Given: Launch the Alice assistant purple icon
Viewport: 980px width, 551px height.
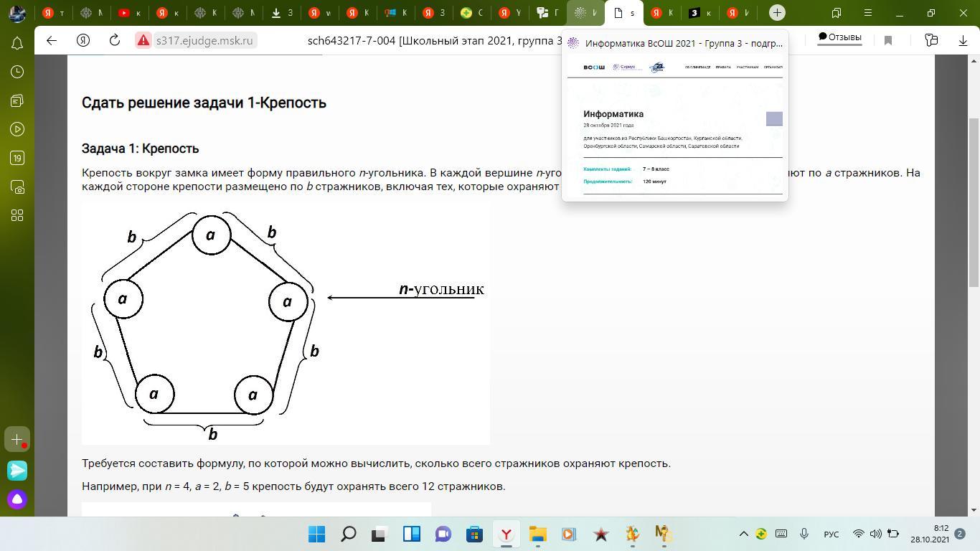Looking at the screenshot, I should coord(17,499).
